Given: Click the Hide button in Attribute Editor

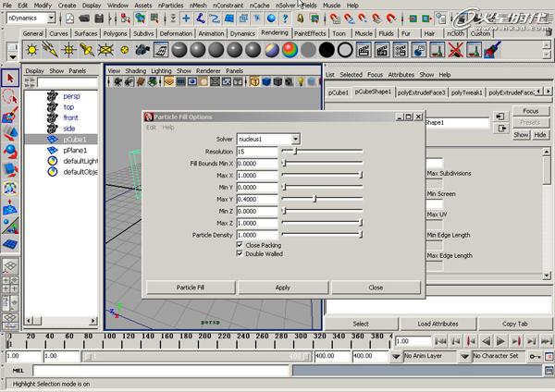Looking at the screenshot, I should coord(540,135).
